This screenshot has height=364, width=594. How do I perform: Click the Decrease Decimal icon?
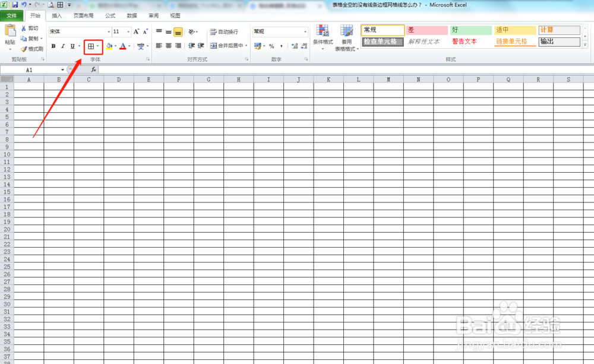(304, 46)
